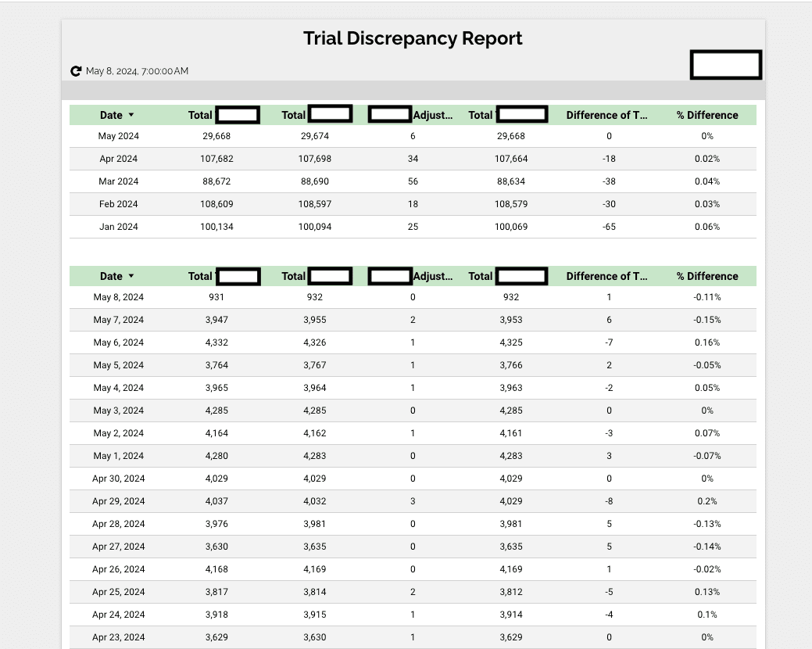Click the adjustment value 56 in Mar 2024 row
The width and height of the screenshot is (812, 649).
point(413,181)
